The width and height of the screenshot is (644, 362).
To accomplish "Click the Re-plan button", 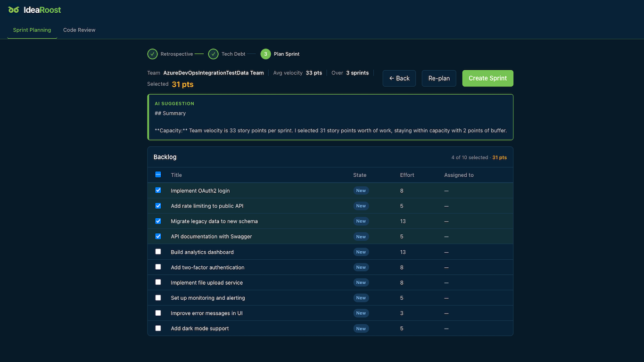I will [x=439, y=78].
